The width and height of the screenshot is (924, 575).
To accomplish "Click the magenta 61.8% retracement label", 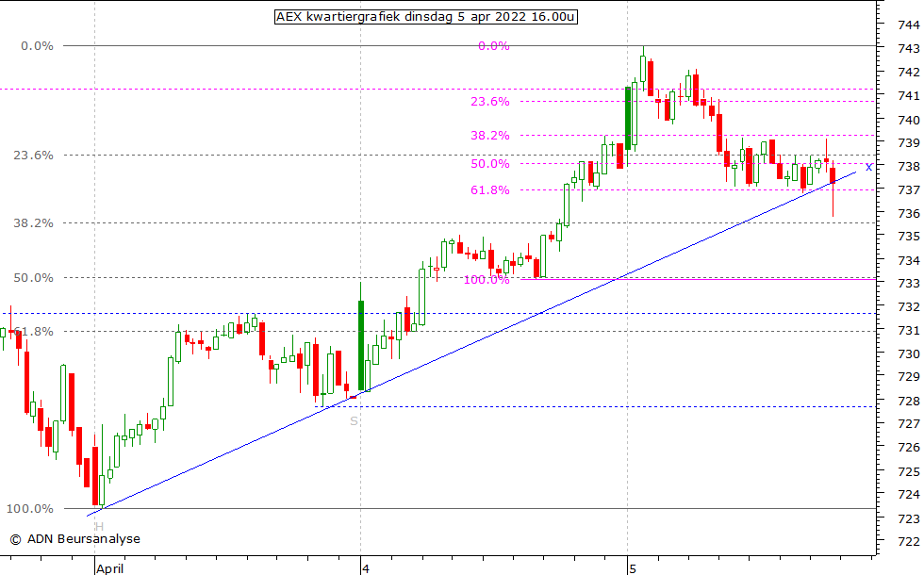I will [x=490, y=189].
